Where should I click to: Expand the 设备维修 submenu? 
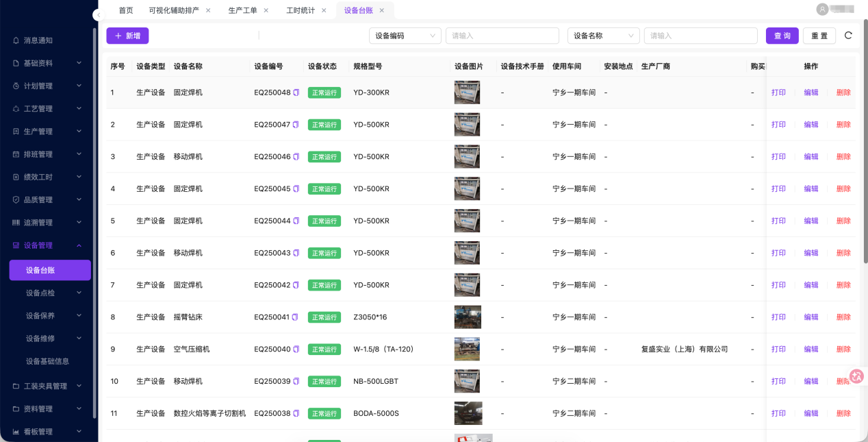(x=50, y=339)
